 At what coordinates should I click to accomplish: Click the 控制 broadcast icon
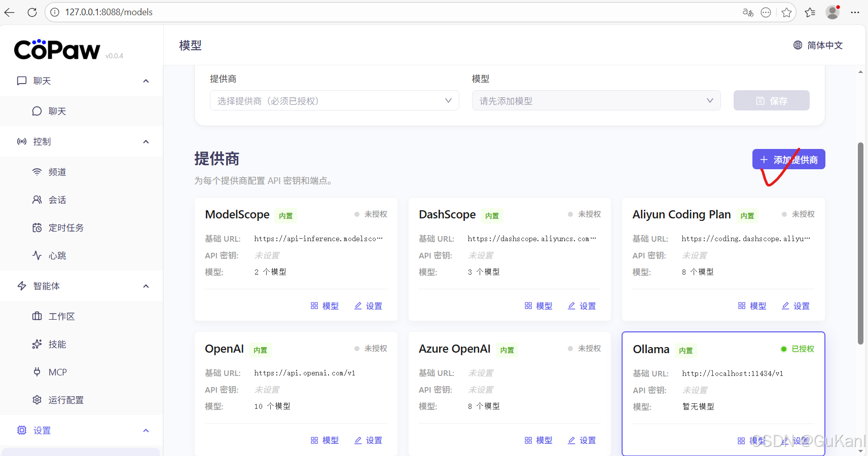tap(22, 142)
